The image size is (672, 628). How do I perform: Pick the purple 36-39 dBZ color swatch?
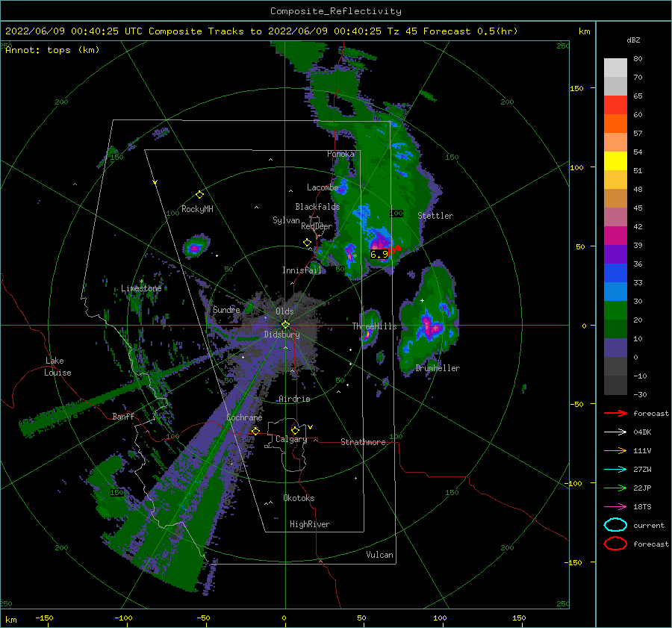(x=615, y=254)
